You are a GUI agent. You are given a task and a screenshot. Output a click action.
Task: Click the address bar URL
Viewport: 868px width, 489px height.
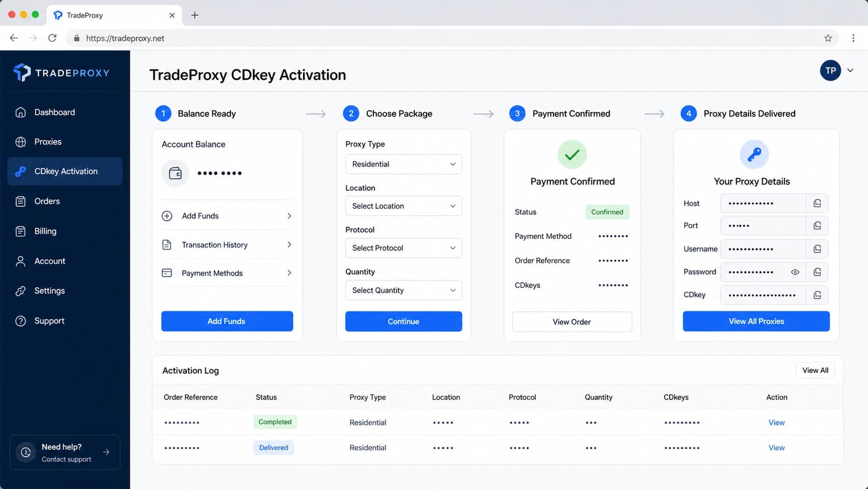125,38
